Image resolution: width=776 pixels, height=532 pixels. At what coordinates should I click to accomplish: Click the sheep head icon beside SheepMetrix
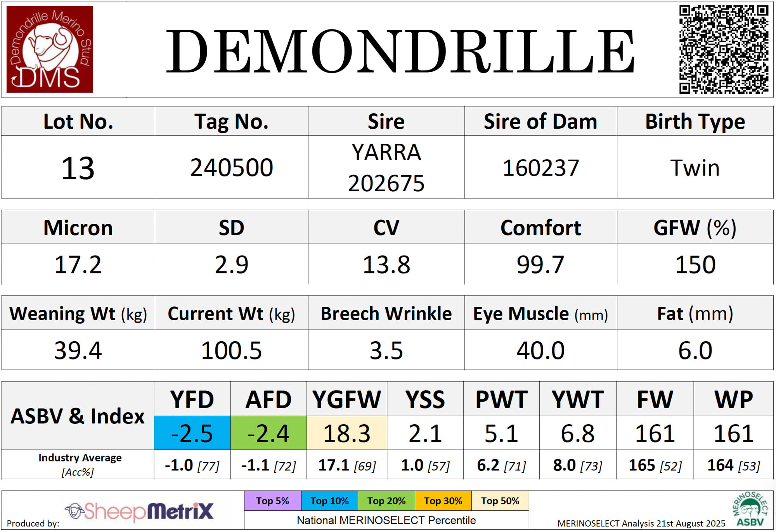[74, 511]
